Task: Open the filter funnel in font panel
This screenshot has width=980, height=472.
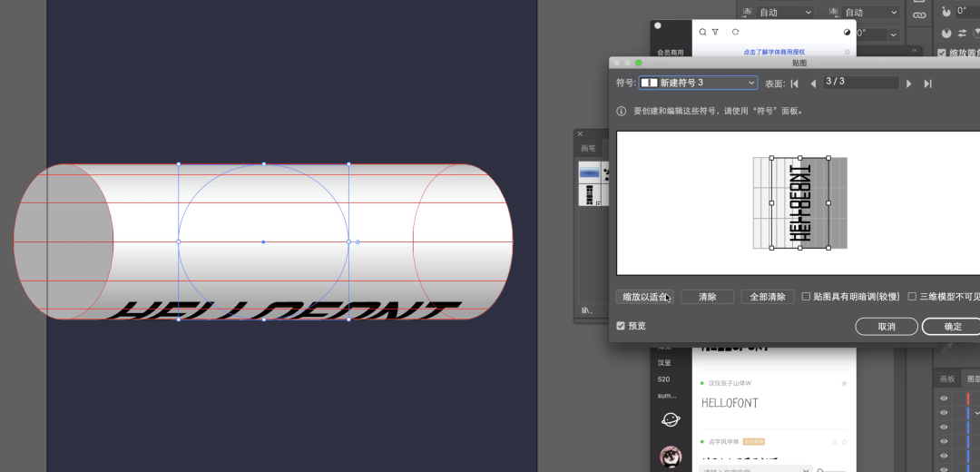Action: point(716,32)
